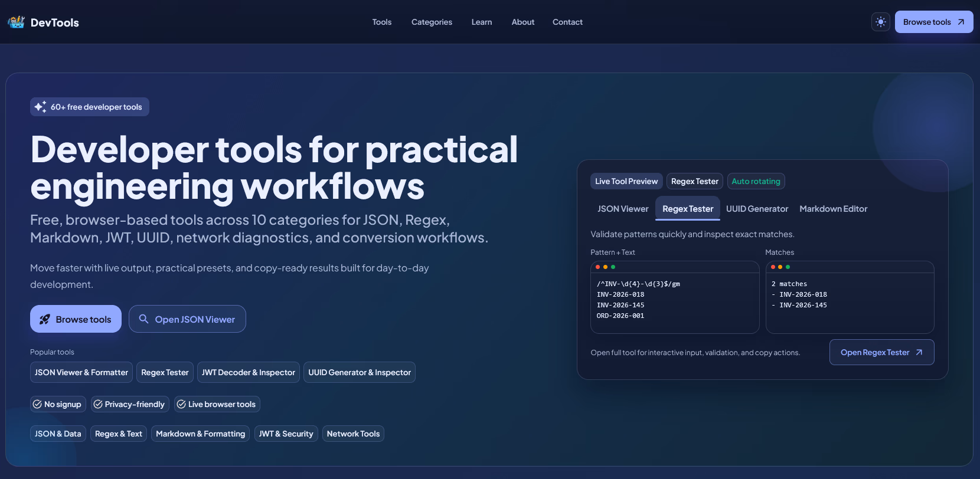
Task: Open JWT Decoder & Inspector popular tool
Action: tap(248, 373)
